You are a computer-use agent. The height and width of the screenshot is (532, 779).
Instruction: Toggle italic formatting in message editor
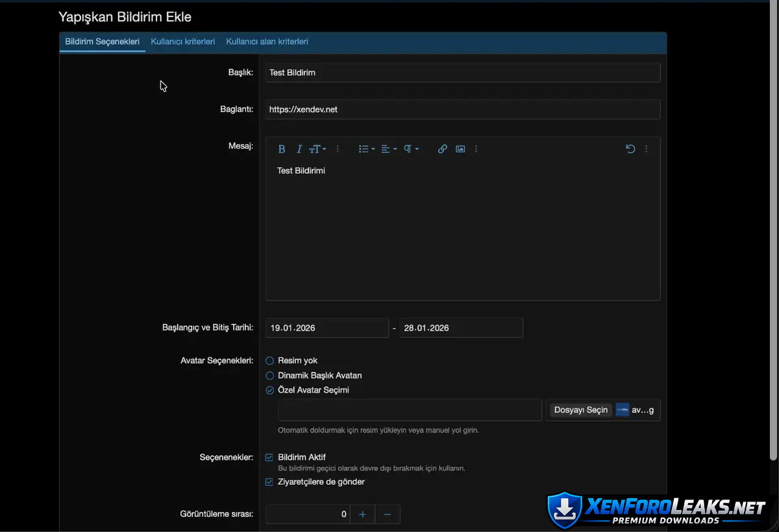coord(299,149)
